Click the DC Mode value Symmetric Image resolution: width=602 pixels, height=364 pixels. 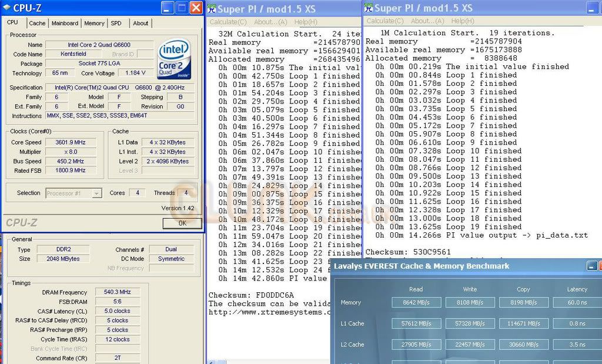171,259
